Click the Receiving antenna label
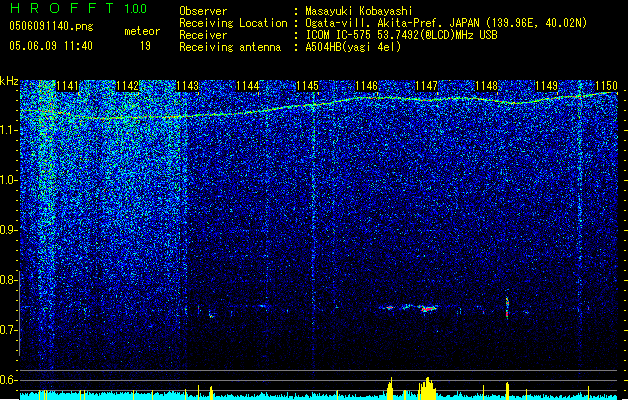629x400 pixels. pyautogui.click(x=230, y=47)
